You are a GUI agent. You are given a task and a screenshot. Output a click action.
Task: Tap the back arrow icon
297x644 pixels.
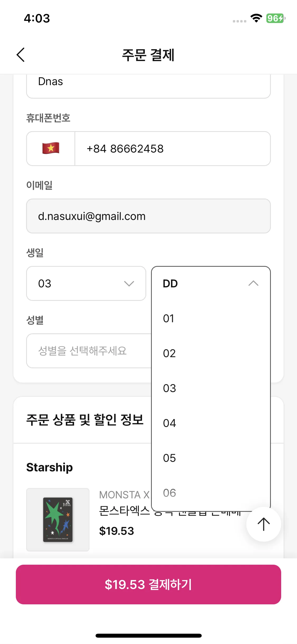coord(21,55)
